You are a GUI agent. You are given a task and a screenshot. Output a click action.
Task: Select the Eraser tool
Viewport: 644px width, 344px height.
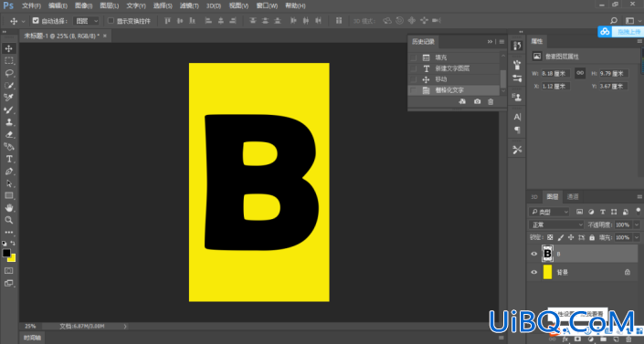click(8, 135)
